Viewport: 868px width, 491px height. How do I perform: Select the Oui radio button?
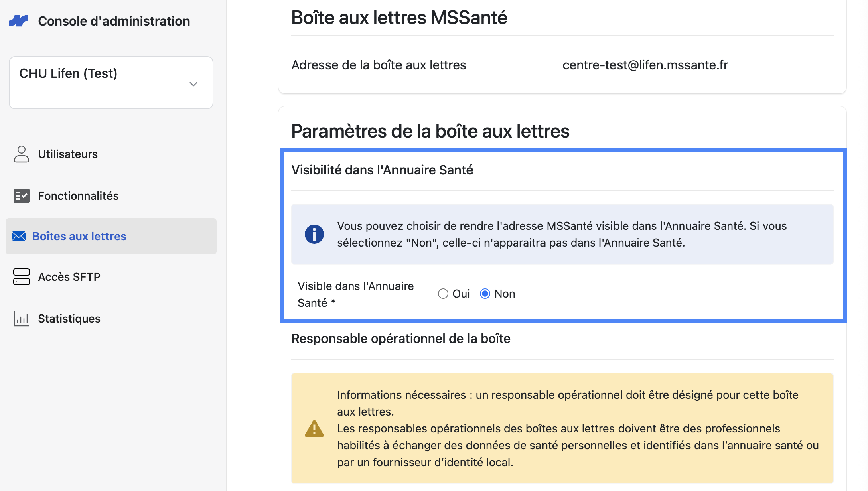[x=443, y=294]
